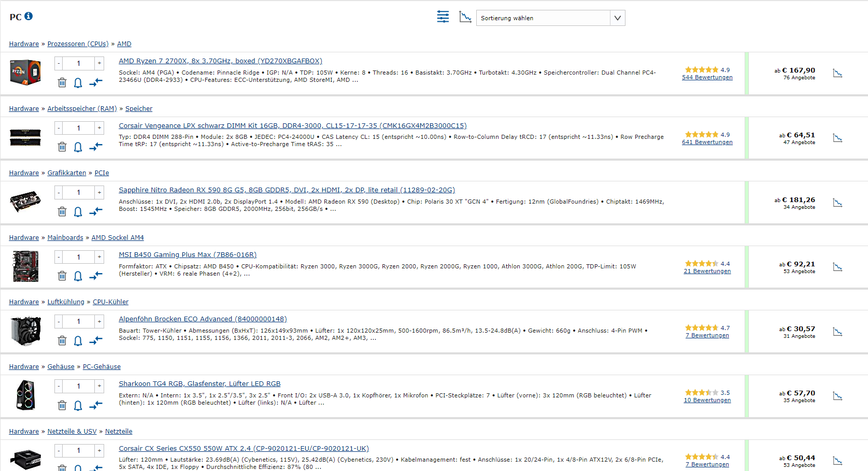The width and height of the screenshot is (868, 471).
Task: Go to Arbeitsspeicher (RAM) category
Action: [x=82, y=109]
